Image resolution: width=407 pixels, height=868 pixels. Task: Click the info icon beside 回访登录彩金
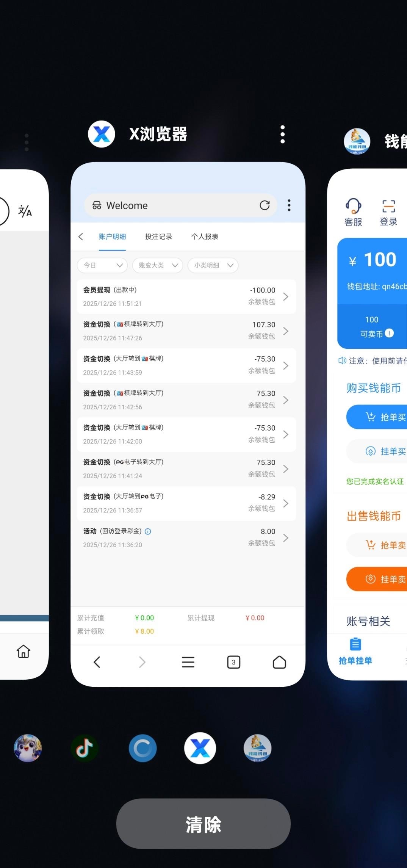coord(148,531)
